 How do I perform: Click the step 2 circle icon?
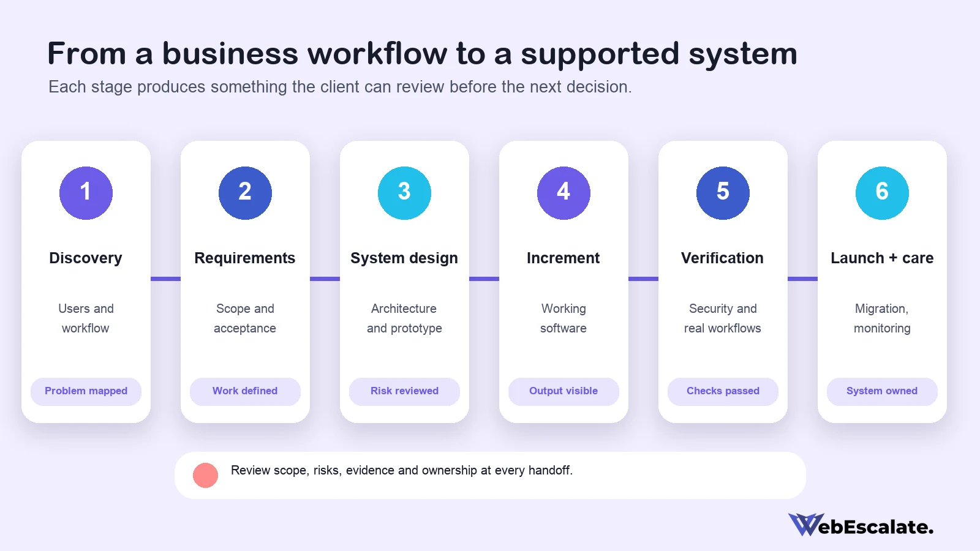(x=245, y=193)
